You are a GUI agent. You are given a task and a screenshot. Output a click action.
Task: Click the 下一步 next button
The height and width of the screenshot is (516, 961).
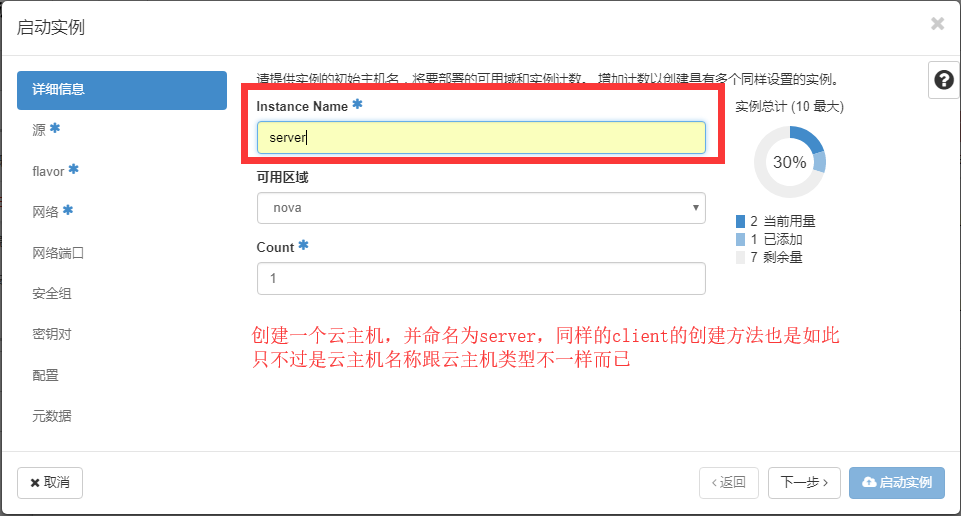point(803,483)
